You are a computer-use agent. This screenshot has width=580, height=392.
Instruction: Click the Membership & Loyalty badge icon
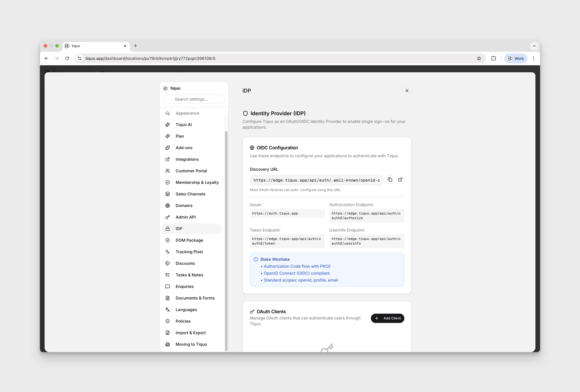click(167, 182)
